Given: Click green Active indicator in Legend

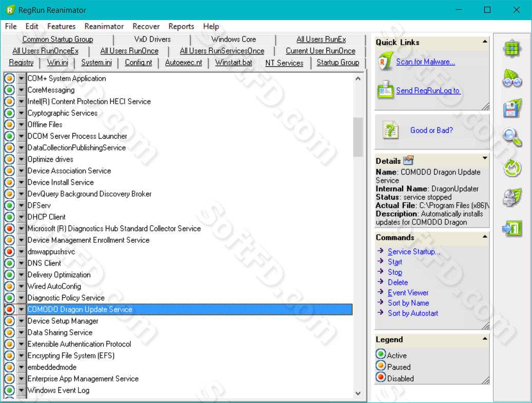Looking at the screenshot, I should 381,354.
